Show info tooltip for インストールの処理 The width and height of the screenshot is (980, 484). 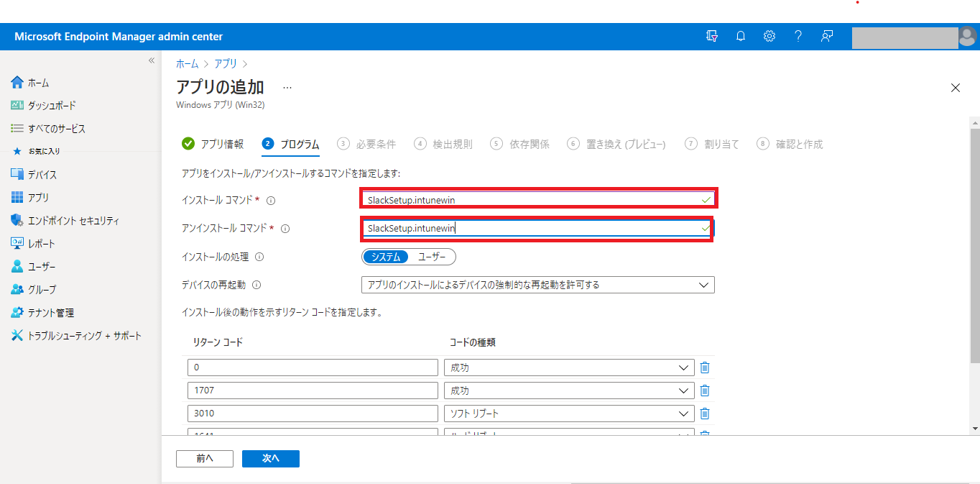(x=259, y=257)
